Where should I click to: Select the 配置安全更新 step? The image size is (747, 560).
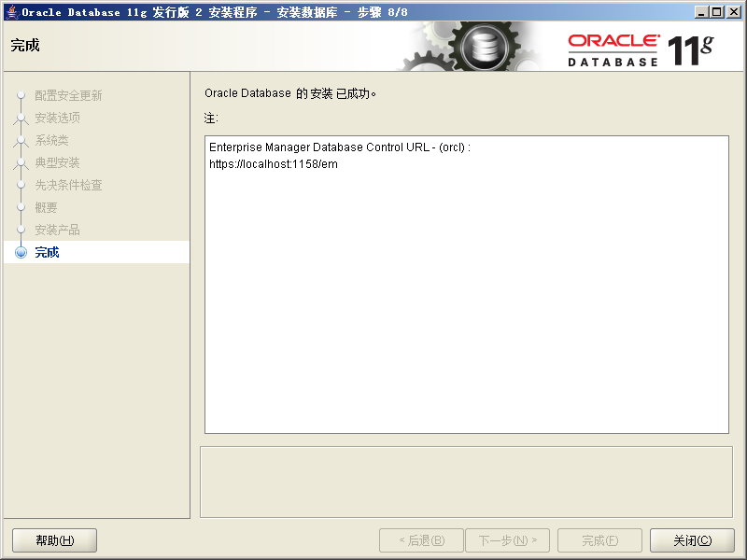68,95
